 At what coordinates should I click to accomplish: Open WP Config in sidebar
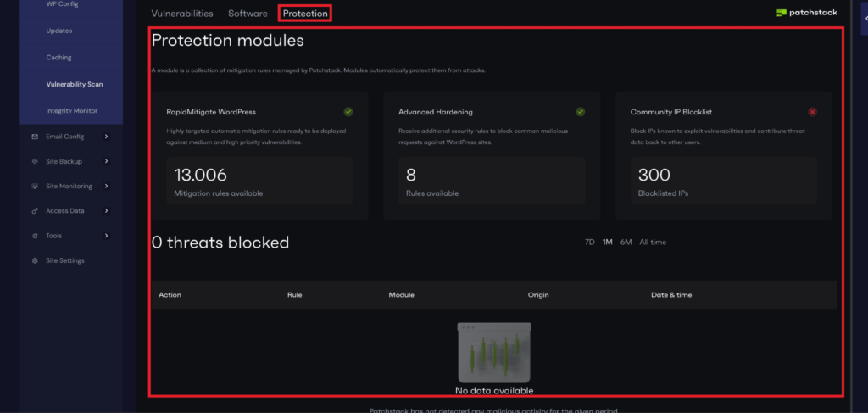click(x=63, y=4)
